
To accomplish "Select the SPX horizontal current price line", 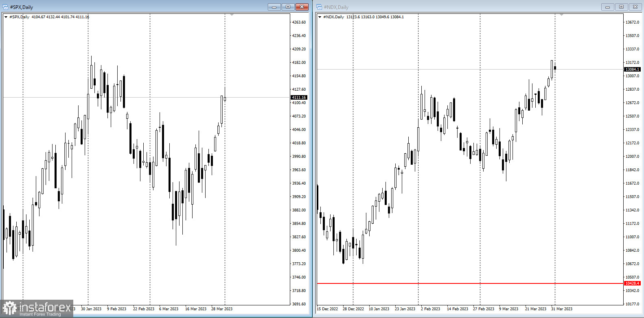I will (x=146, y=98).
